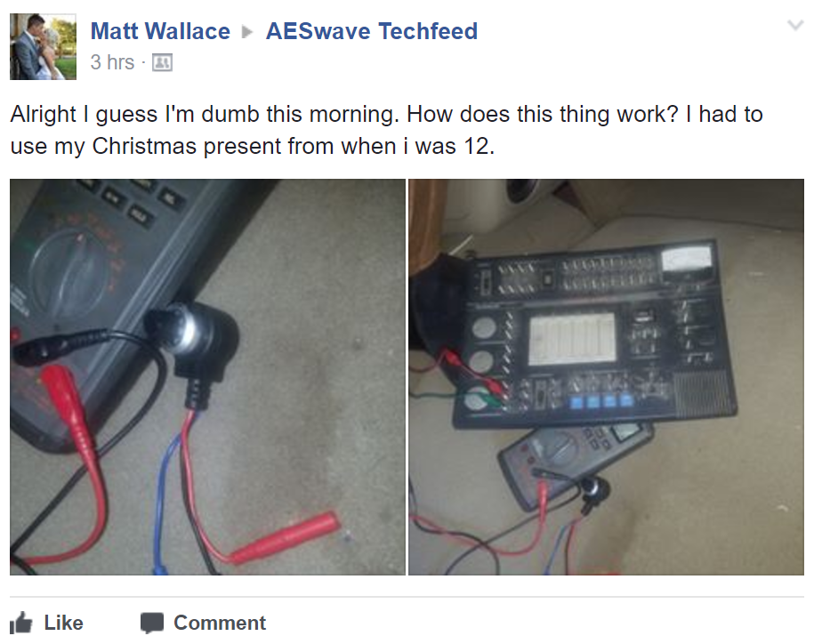Click the thumbs-up Like icon
The width and height of the screenshot is (814, 644).
[21, 622]
